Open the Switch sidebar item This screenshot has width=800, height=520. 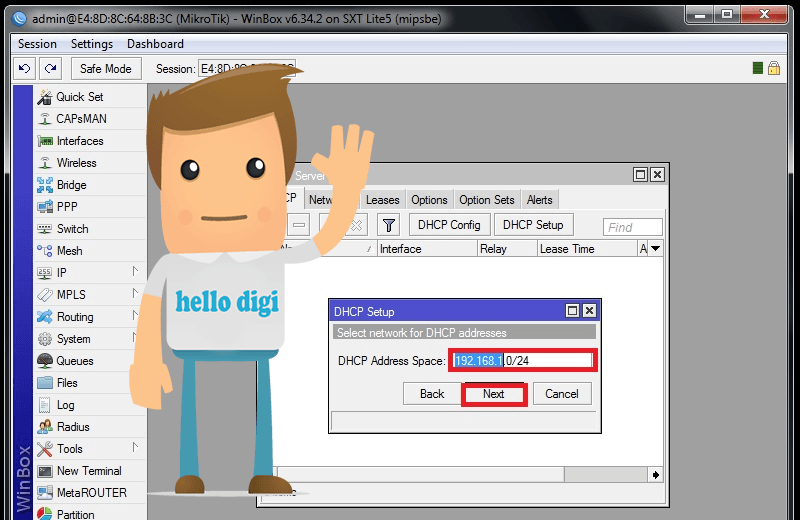click(72, 229)
